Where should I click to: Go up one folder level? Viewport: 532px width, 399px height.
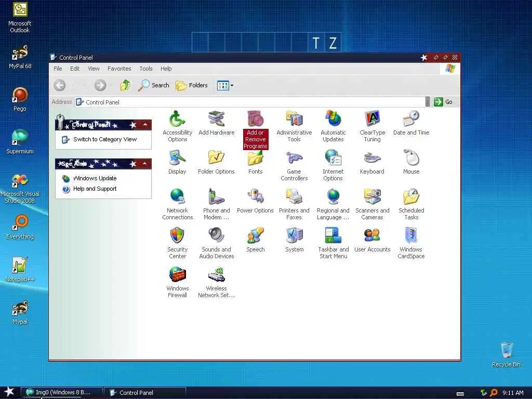[125, 85]
